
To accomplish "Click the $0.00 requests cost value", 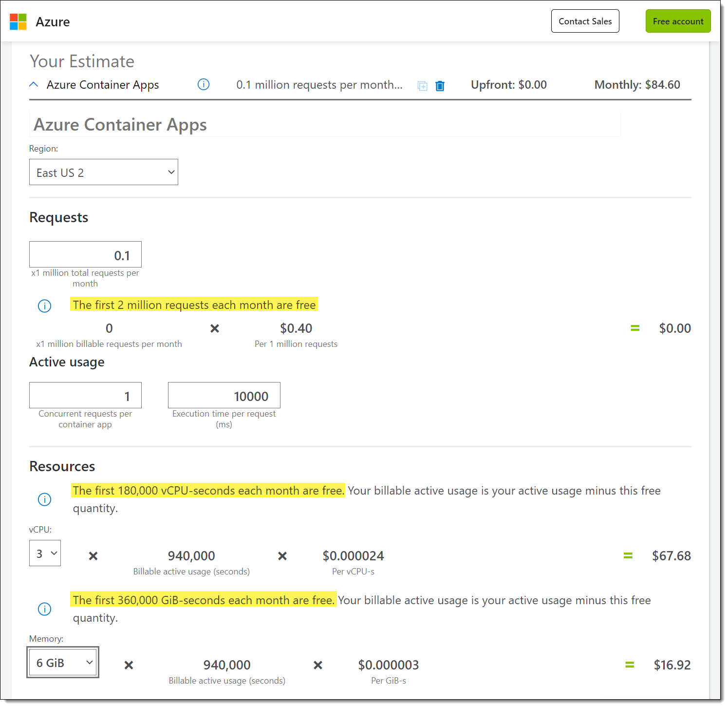I will (x=675, y=328).
